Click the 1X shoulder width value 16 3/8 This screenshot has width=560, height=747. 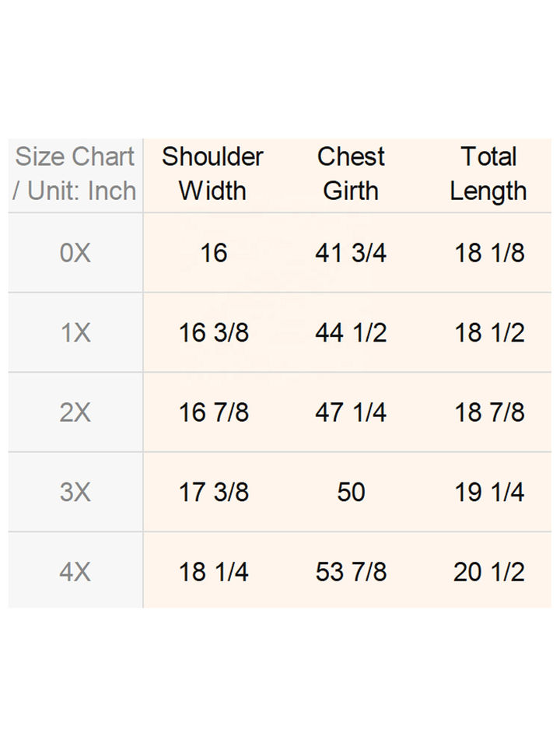pyautogui.click(x=214, y=333)
